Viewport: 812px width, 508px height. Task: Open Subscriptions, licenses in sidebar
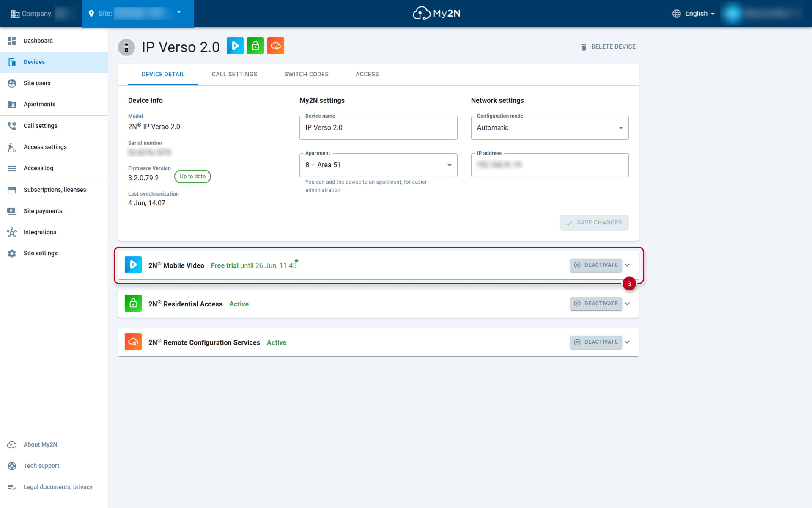[x=54, y=190]
